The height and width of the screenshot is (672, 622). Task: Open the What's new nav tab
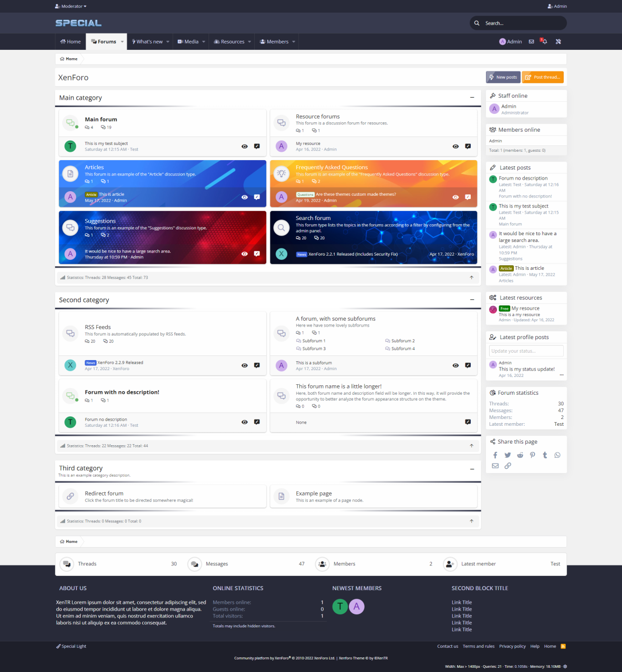[x=147, y=41]
